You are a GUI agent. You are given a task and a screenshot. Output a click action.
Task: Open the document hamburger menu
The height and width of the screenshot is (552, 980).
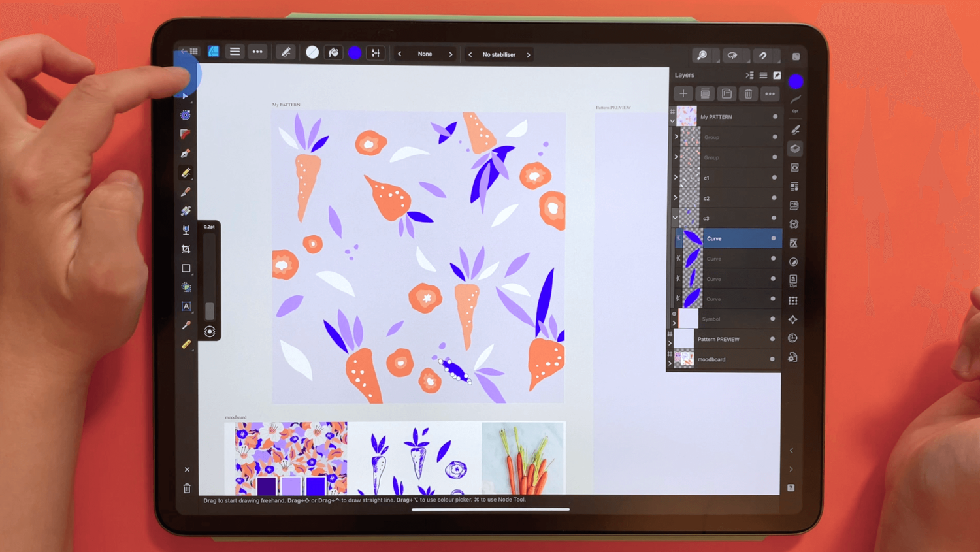pos(235,52)
